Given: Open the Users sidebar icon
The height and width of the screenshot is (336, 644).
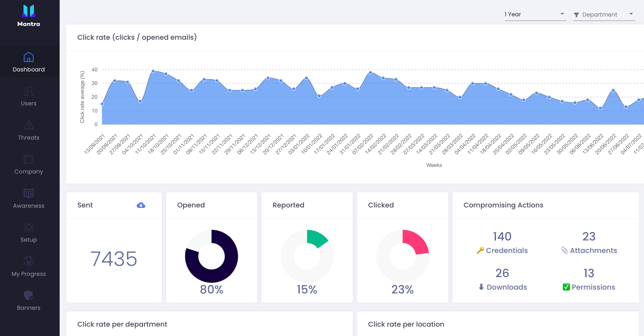Looking at the screenshot, I should pyautogui.click(x=29, y=91).
